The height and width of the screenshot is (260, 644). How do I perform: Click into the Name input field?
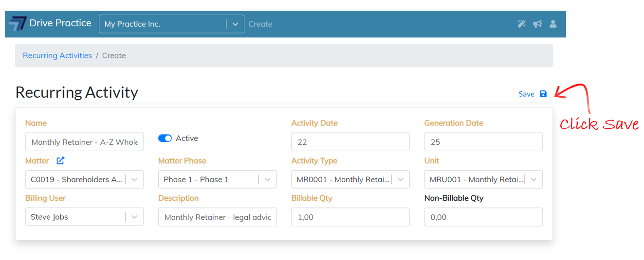tap(84, 142)
